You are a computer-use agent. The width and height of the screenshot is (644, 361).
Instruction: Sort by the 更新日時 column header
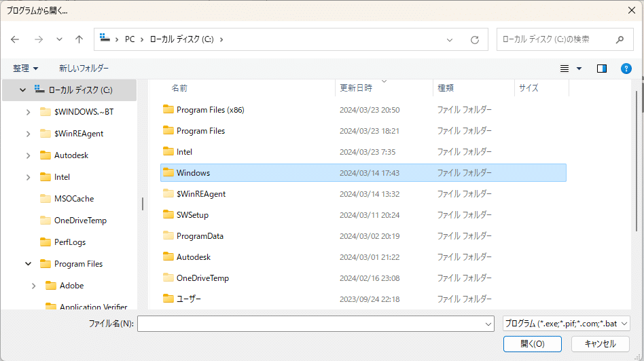pyautogui.click(x=356, y=88)
